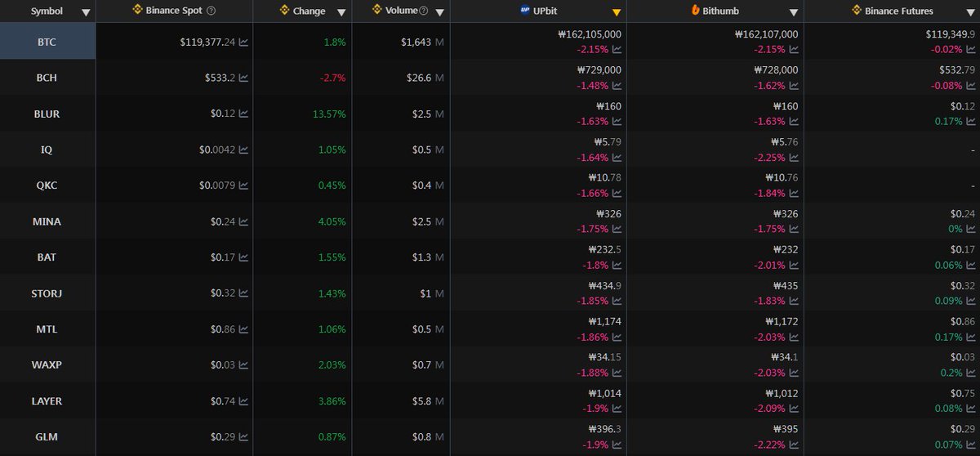Open UPbit chart icon for BTC -2.15%
This screenshot has width=980, height=456.
[x=617, y=50]
